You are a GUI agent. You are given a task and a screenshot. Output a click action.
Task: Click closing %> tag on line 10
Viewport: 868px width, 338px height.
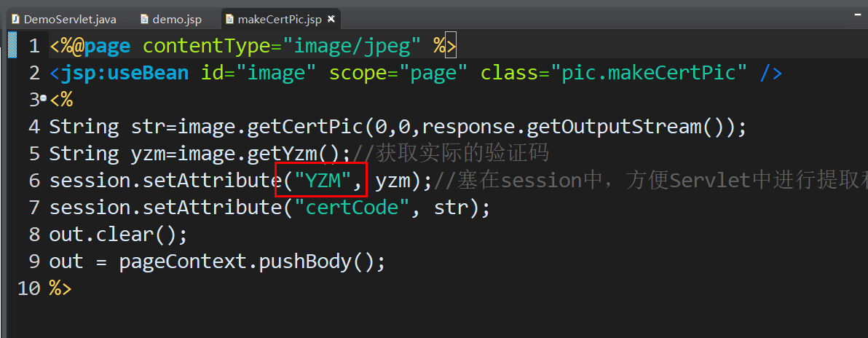point(60,288)
